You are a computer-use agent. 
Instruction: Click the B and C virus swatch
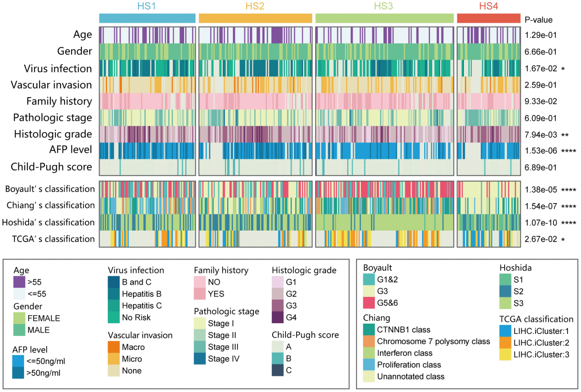tap(114, 282)
